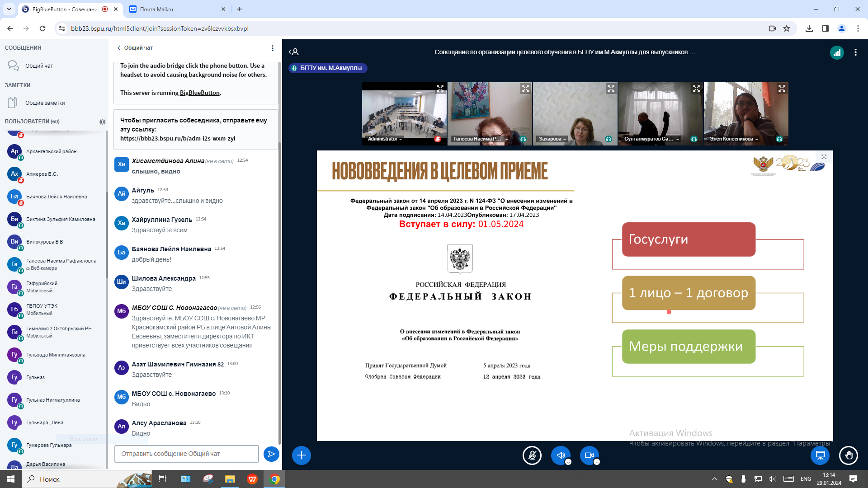Click the chat message input field

(186, 454)
